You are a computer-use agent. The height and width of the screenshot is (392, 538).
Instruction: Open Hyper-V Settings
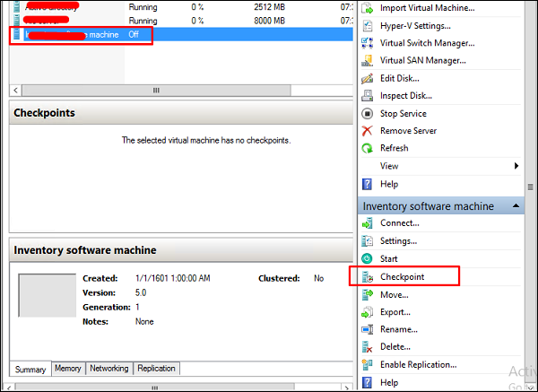(415, 26)
